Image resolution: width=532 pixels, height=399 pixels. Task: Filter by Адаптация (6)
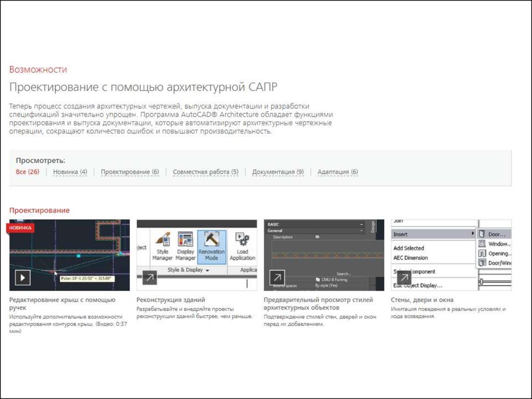tap(338, 172)
